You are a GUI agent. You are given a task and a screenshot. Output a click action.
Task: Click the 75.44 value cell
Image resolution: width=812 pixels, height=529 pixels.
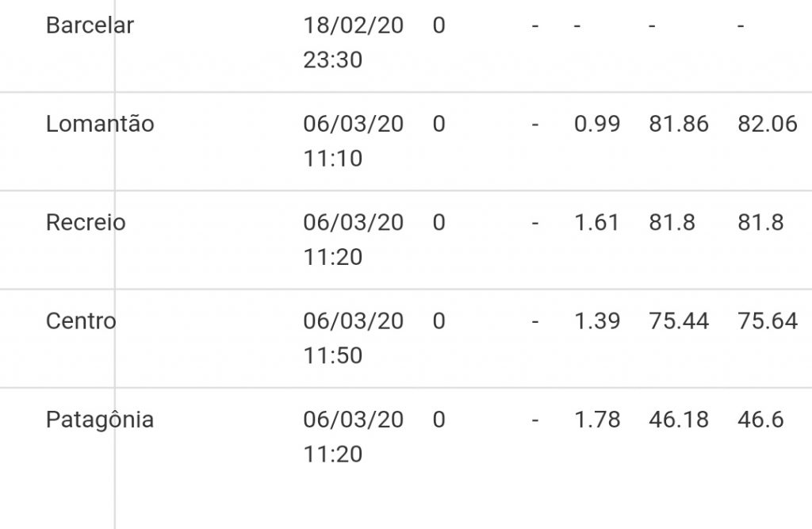click(x=679, y=320)
